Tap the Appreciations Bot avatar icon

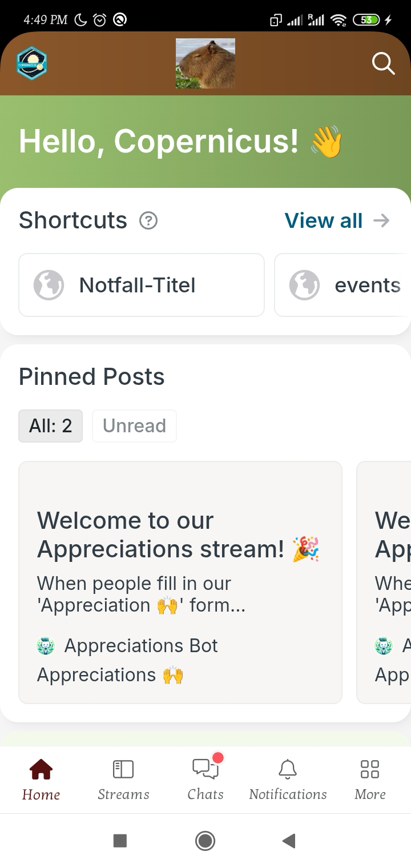[46, 646]
